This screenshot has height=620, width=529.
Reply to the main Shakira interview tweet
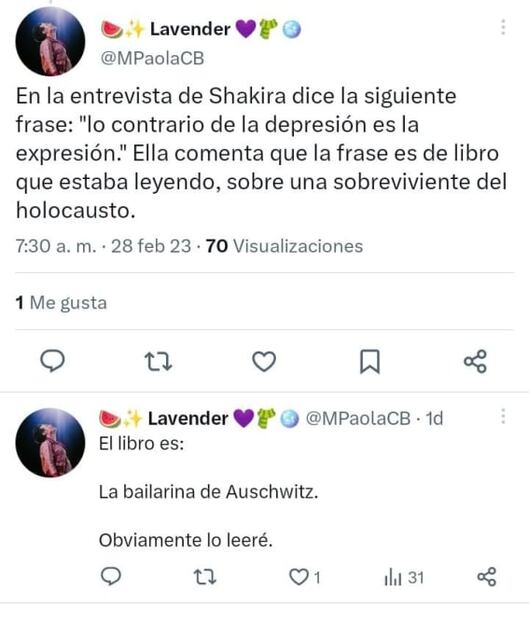[53, 361]
